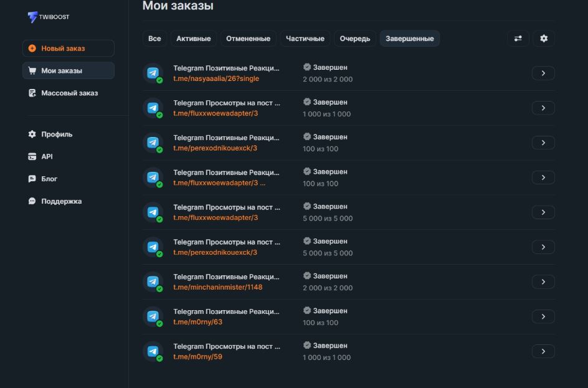Switch to the Отмененные orders tab
The width and height of the screenshot is (588, 388).
click(x=248, y=39)
